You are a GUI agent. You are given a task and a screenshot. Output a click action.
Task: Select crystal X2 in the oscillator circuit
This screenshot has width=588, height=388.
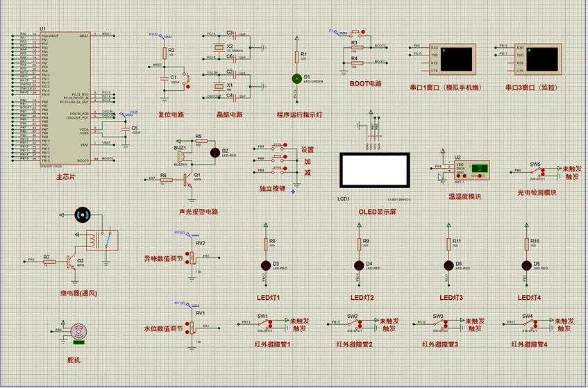[x=218, y=47]
